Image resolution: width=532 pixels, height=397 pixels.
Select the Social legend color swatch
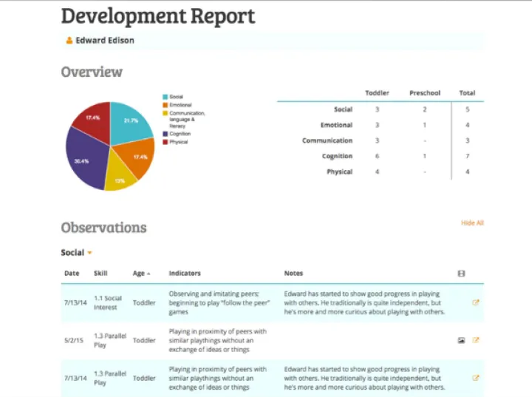click(x=165, y=97)
